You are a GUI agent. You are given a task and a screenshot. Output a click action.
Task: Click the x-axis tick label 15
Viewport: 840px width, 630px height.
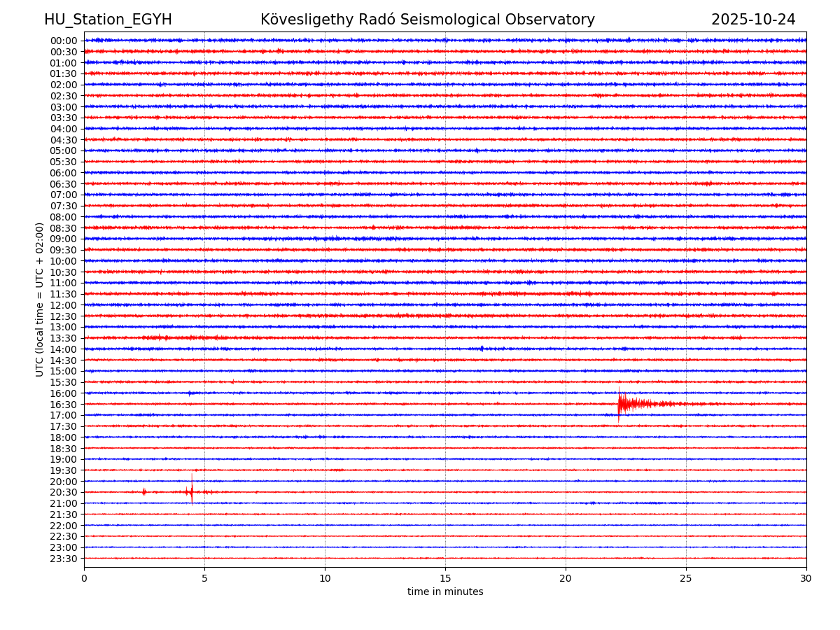pyautogui.click(x=445, y=578)
